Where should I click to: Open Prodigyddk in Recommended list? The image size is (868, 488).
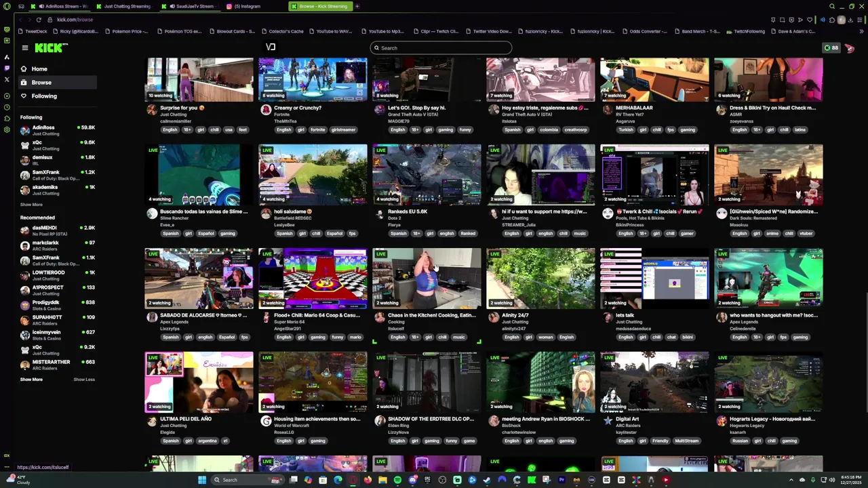pyautogui.click(x=57, y=305)
